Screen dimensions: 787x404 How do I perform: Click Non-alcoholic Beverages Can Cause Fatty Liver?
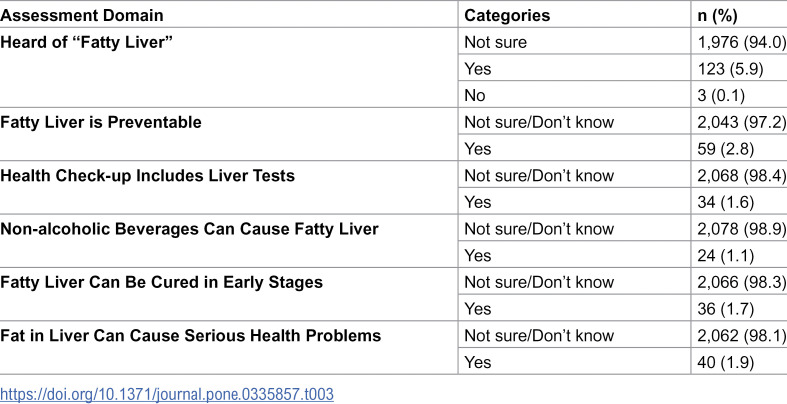[189, 229]
